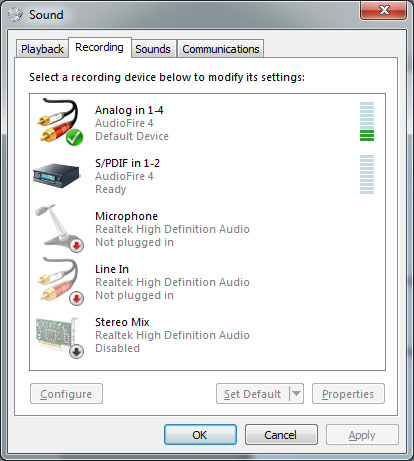Click the Configure button
Image resolution: width=414 pixels, height=461 pixels.
tap(66, 394)
